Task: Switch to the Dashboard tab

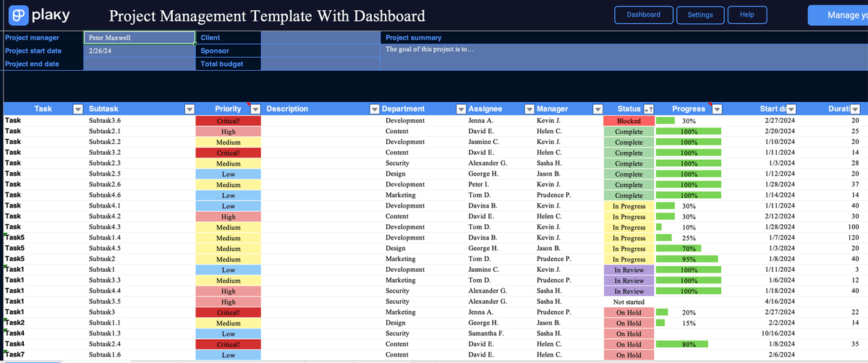Action: (x=643, y=14)
